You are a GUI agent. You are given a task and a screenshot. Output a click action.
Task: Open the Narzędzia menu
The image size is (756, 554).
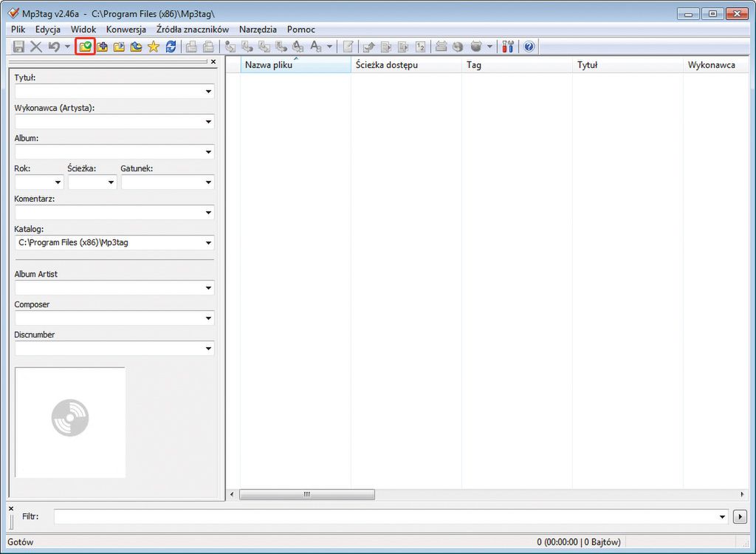click(258, 30)
